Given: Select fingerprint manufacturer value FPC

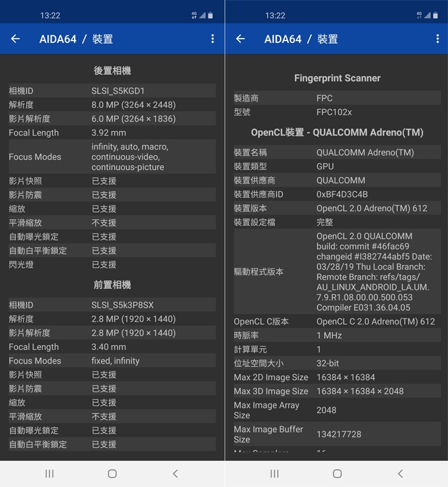Looking at the screenshot, I should (x=324, y=98).
